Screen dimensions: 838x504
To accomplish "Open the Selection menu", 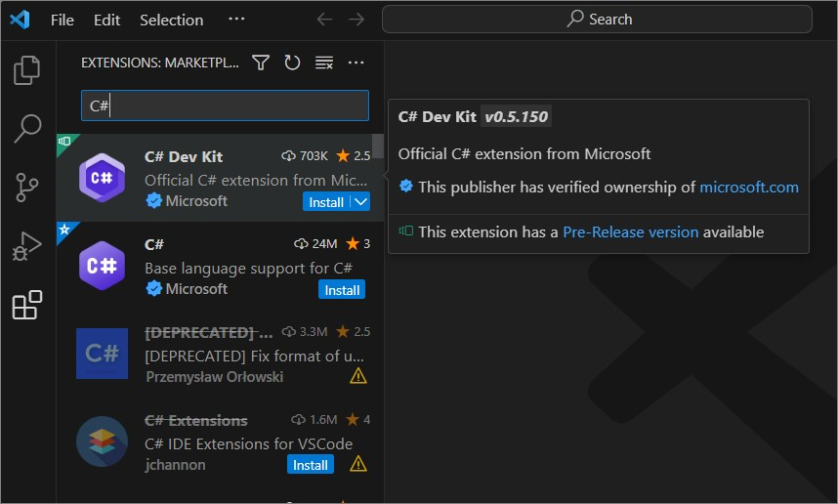I will pos(172,20).
